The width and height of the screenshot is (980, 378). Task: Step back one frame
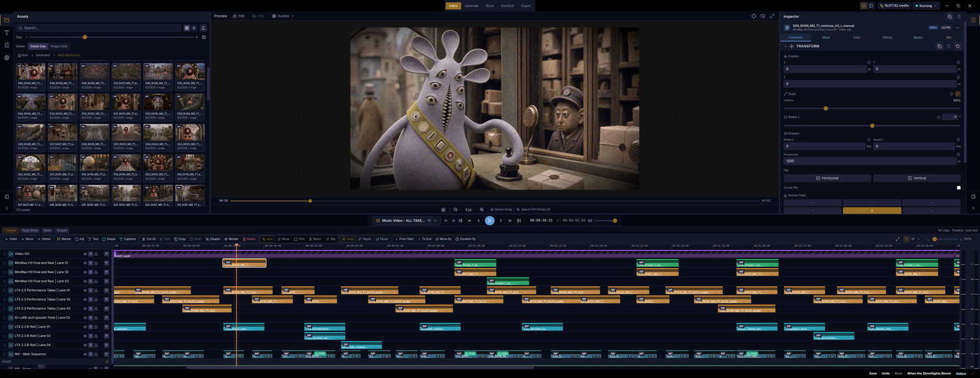pos(478,221)
